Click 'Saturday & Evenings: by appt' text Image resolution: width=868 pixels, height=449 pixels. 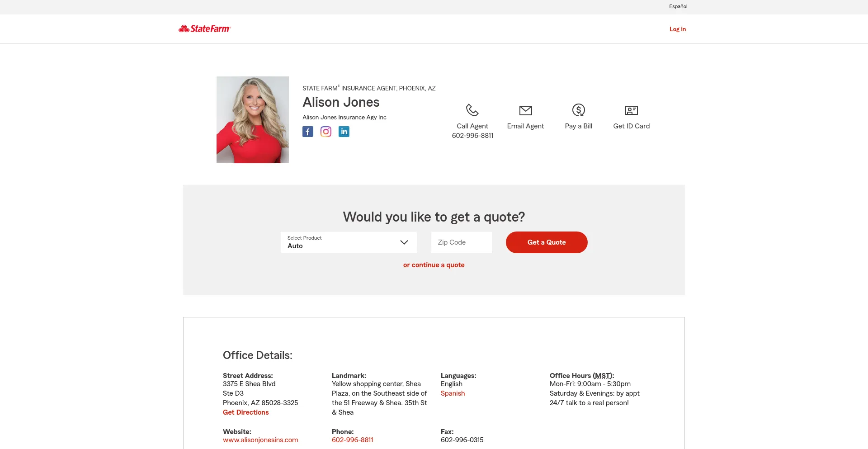pos(594,393)
